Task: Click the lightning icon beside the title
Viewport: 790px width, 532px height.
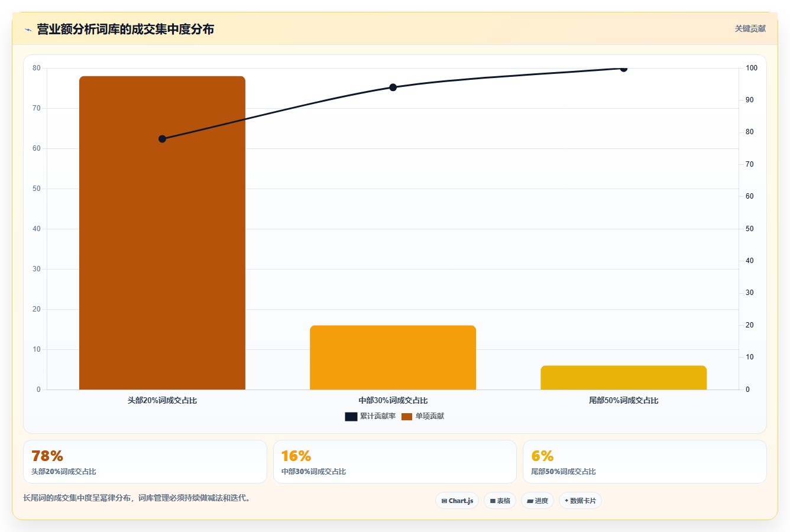Action: 28,30
